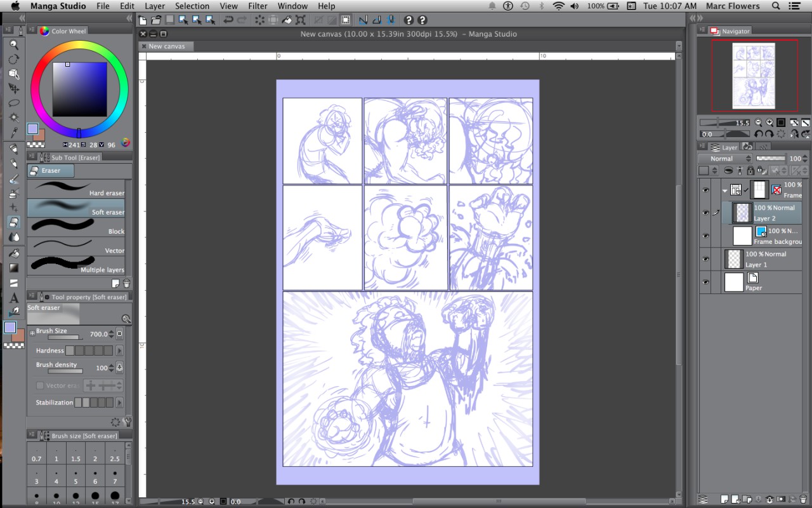Image resolution: width=812 pixels, height=508 pixels.
Task: Click the Spotlight search magnifier
Action: 776,6
